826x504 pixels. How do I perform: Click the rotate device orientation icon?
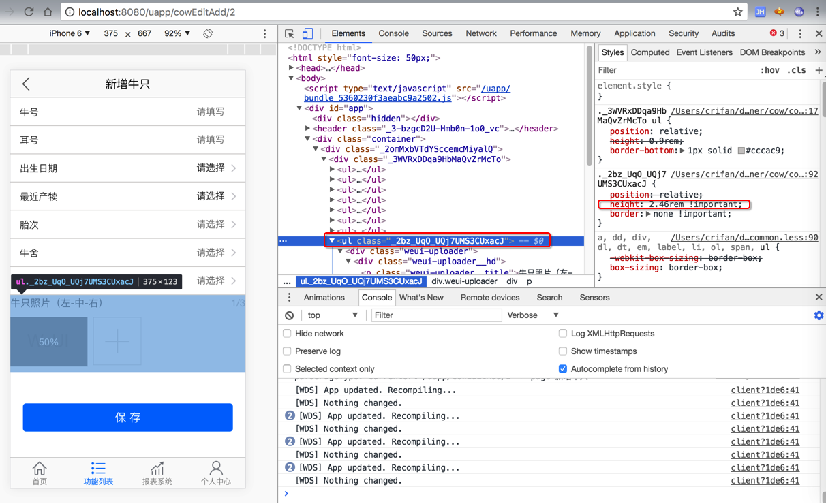pos(208,33)
